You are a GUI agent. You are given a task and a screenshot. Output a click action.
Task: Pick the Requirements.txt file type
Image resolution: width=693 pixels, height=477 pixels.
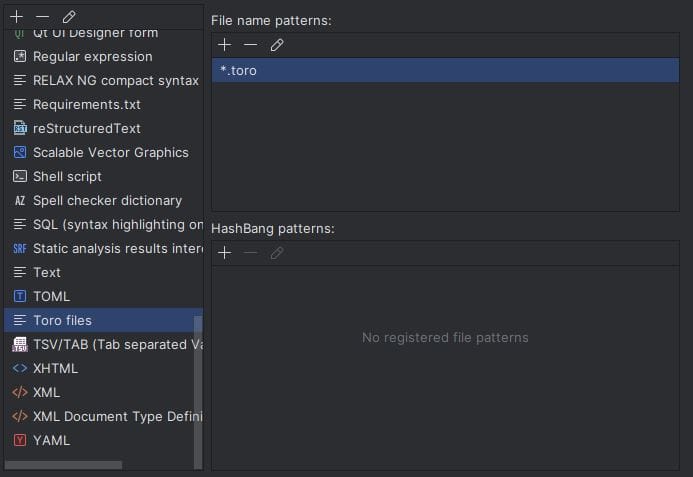coord(86,104)
